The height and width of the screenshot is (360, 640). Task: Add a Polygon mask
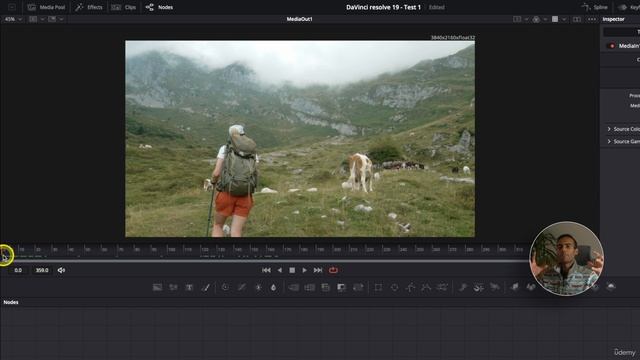(410, 287)
